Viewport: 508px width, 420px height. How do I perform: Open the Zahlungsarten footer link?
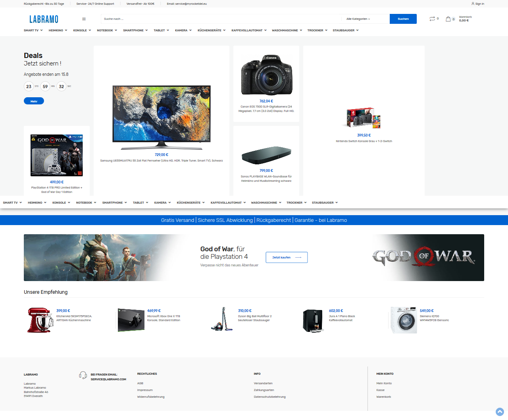tap(264, 390)
